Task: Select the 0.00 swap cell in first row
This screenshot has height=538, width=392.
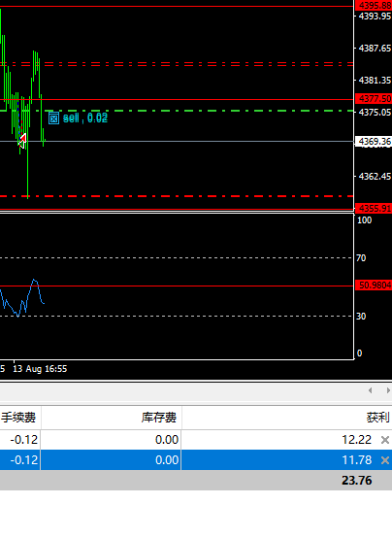Action: [x=167, y=440]
